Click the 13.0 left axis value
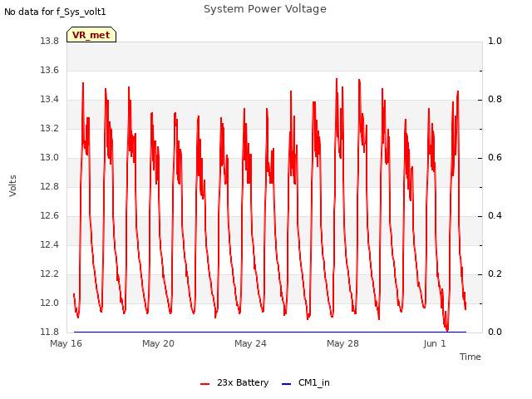 (49, 158)
